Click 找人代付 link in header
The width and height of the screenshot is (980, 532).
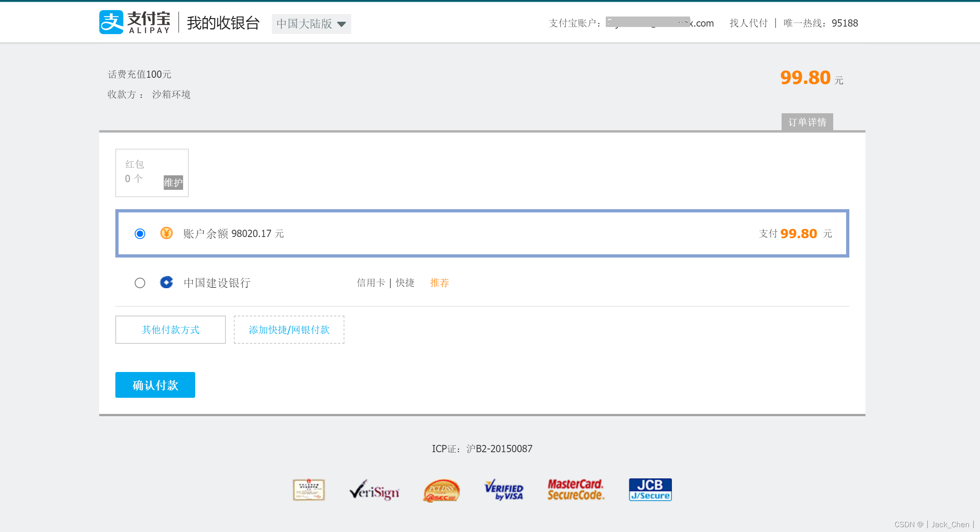coord(749,23)
